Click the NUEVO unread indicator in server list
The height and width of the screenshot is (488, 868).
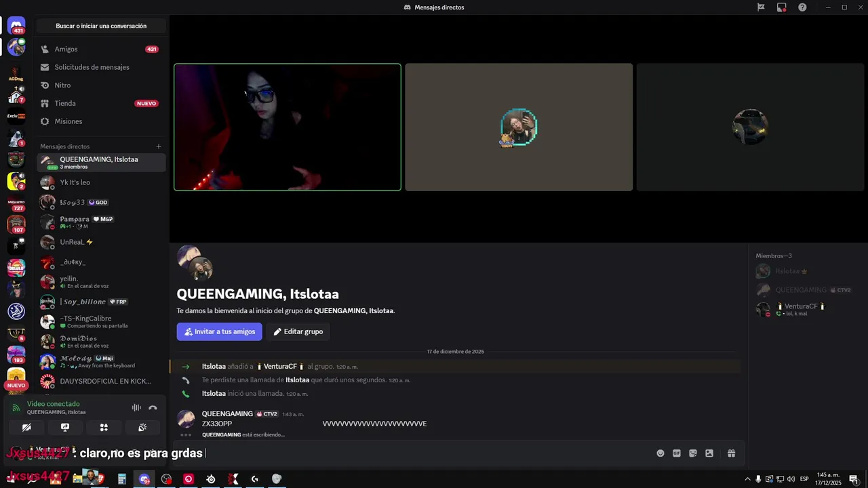(16, 385)
